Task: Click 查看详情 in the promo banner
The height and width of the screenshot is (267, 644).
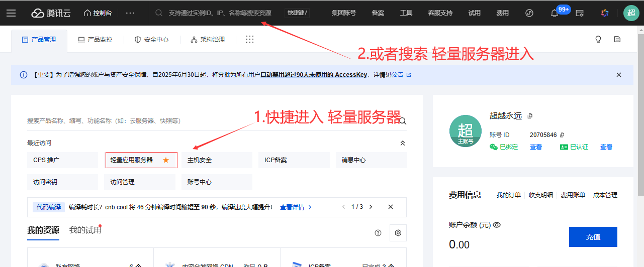Action: (x=296, y=207)
